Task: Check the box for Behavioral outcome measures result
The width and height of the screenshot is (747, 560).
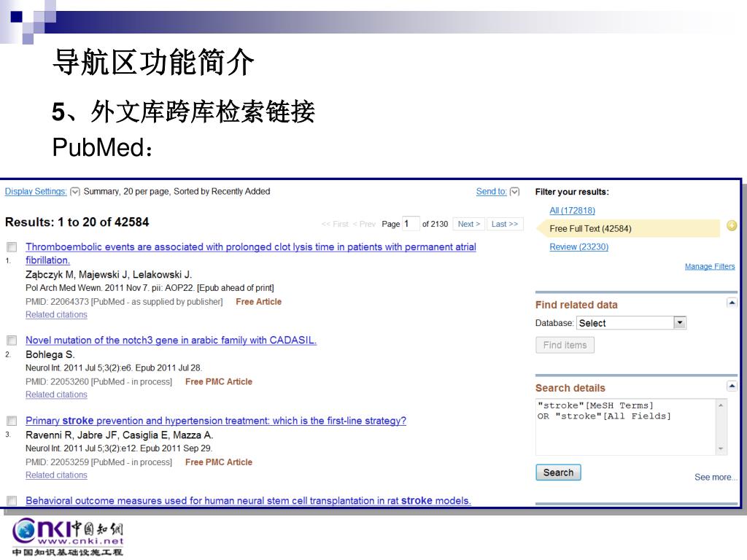Action: [12, 500]
